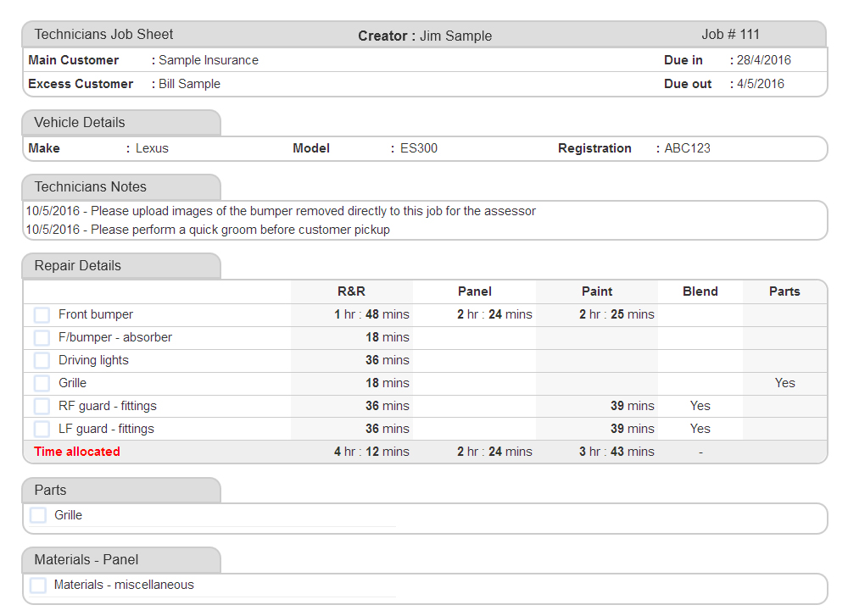
Task: Check the F/bumper - absorber checkbox
Action: [42, 338]
